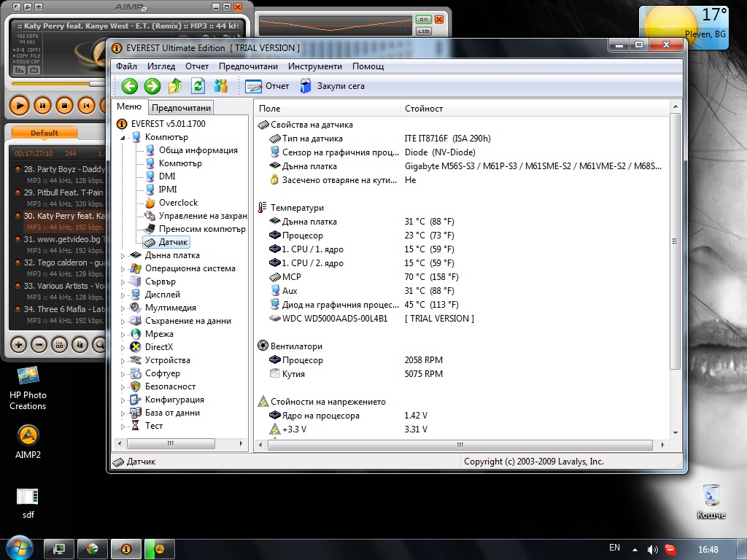Click the Тест hourglass icon
This screenshot has width=747, height=560.
pos(136,426)
